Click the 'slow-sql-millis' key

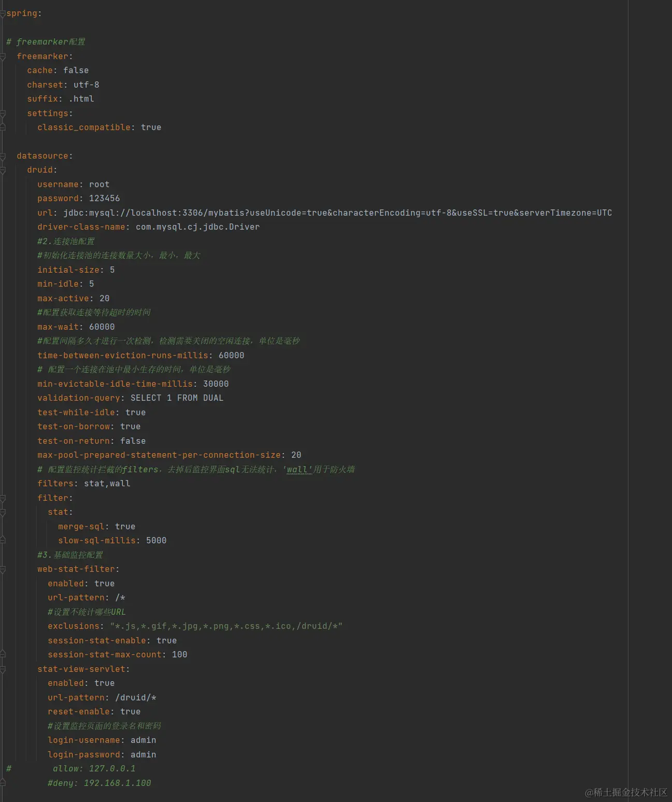(97, 541)
